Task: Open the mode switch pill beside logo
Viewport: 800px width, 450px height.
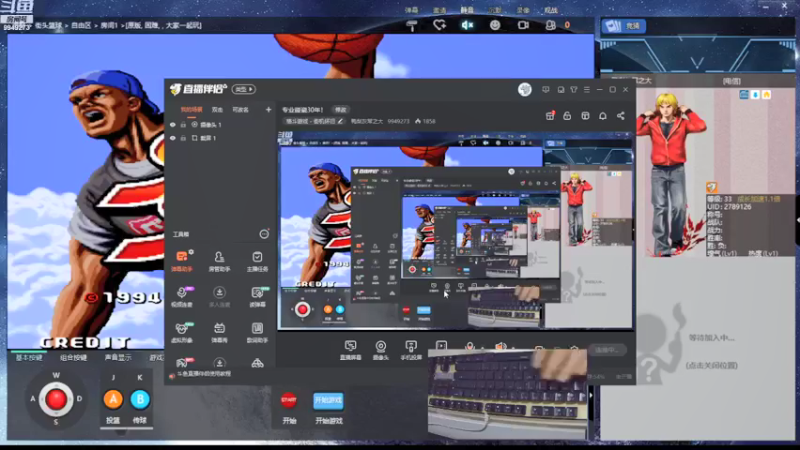Action: click(x=244, y=89)
